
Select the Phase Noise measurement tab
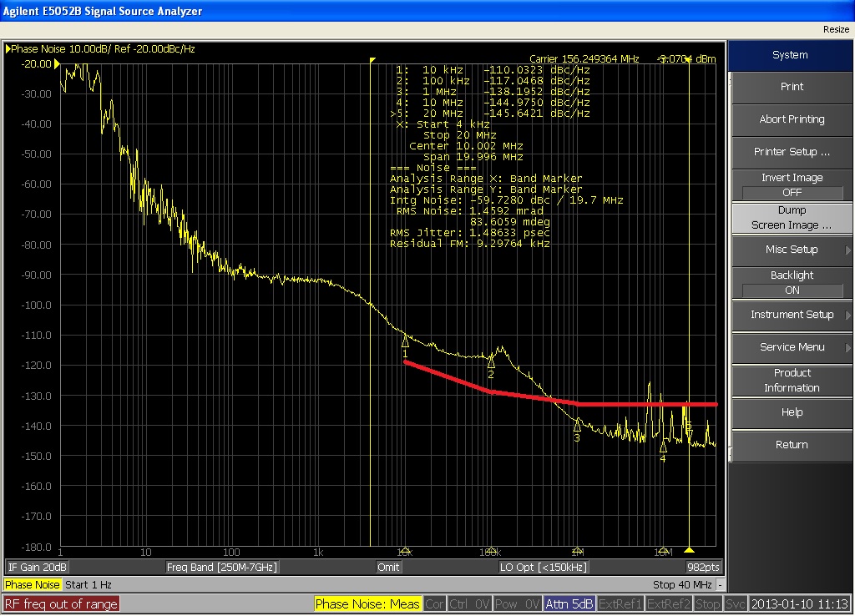33,585
